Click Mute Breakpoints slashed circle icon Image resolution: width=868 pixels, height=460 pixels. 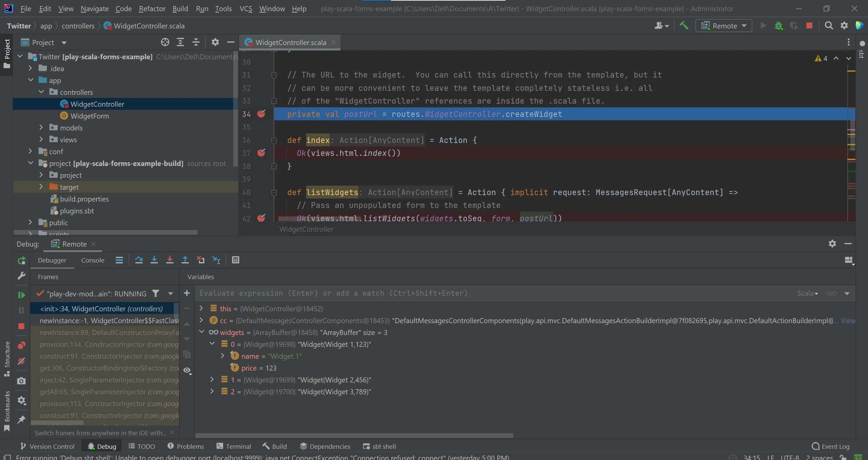point(21,361)
